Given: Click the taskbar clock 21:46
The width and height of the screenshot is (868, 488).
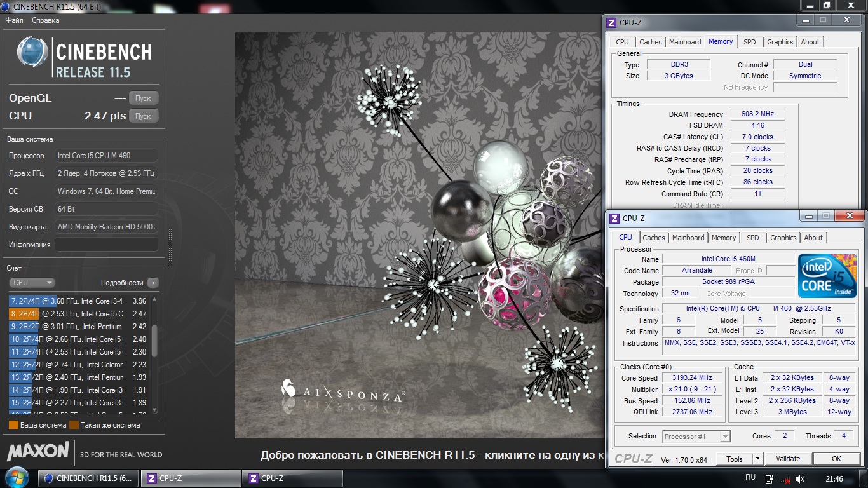Looking at the screenshot, I should (x=834, y=479).
